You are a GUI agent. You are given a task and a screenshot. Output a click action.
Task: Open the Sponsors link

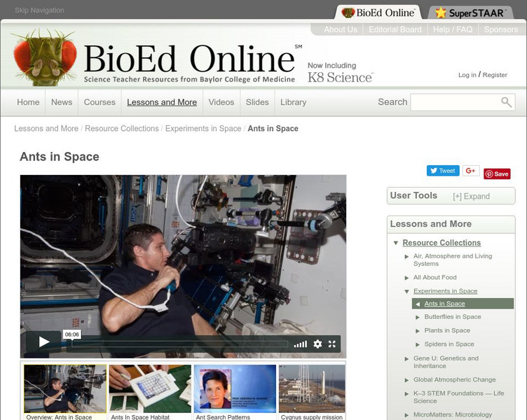(x=501, y=29)
